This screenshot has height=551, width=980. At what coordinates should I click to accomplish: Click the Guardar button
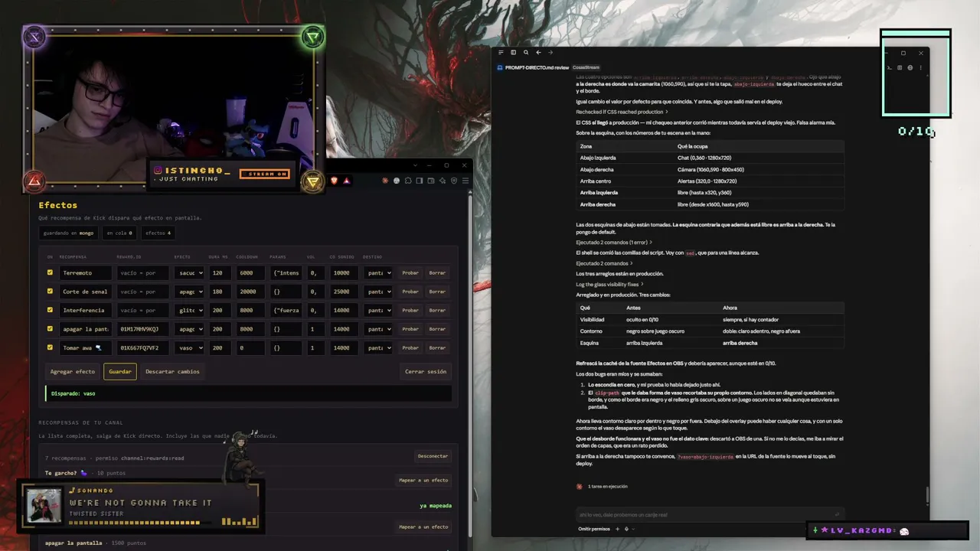[x=120, y=372]
